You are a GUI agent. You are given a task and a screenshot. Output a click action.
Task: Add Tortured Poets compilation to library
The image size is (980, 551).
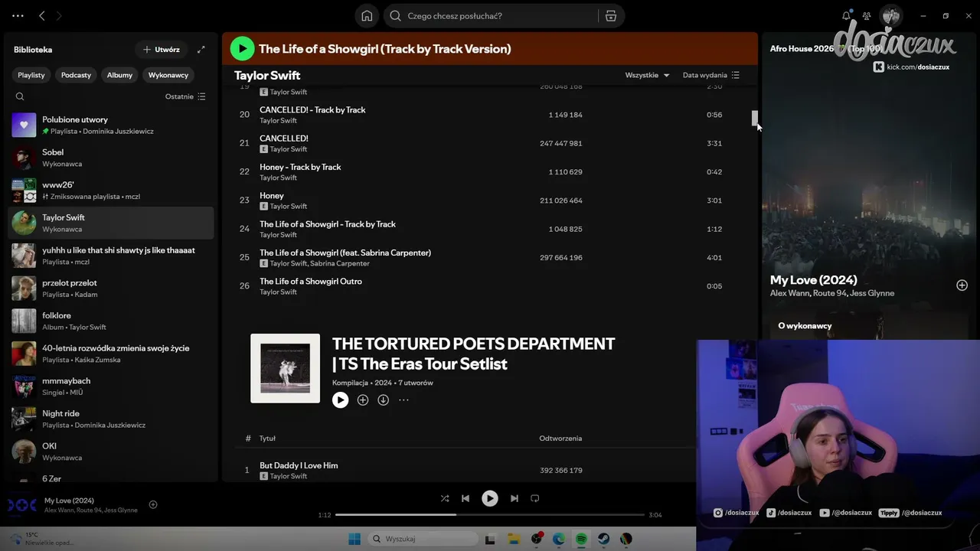point(363,400)
